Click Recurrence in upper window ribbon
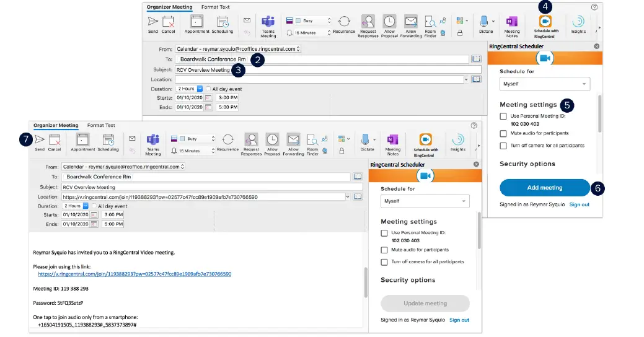 (344, 25)
